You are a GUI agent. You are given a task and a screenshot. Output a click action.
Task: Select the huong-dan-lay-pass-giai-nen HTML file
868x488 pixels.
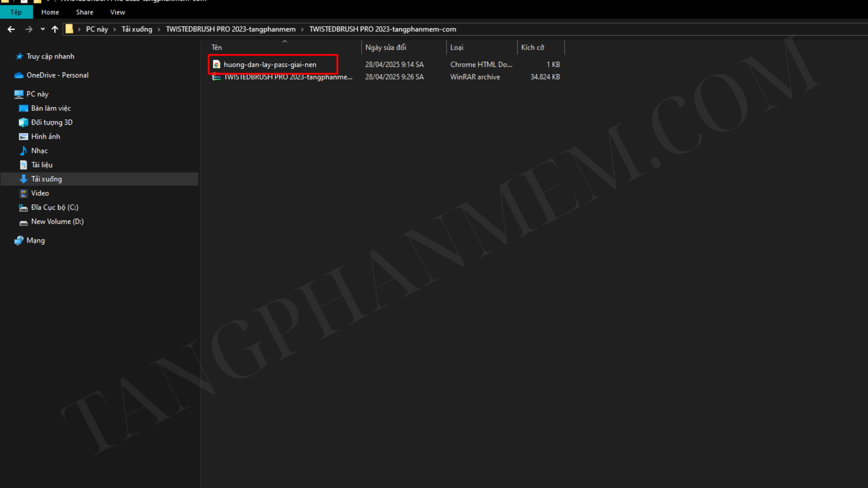pos(270,65)
